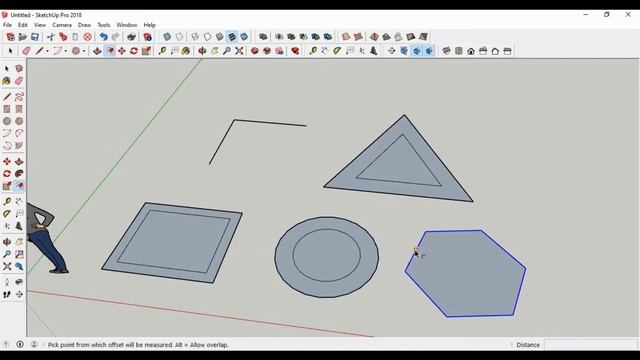Click the Copy icon
640x360 pixels.
click(x=63, y=37)
